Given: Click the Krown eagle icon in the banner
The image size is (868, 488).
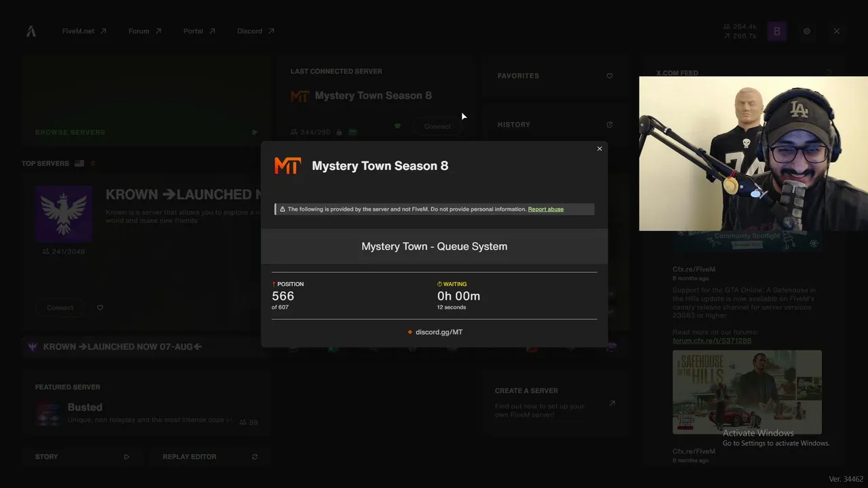Looking at the screenshot, I should point(32,347).
